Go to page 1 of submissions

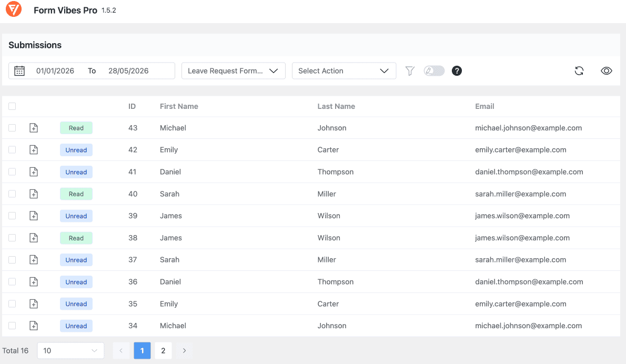(x=142, y=350)
